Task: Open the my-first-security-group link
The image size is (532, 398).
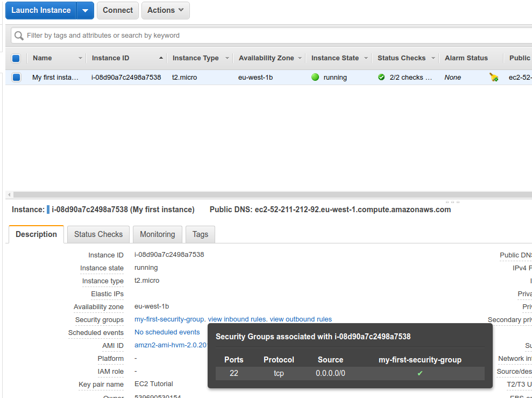Action: (x=169, y=319)
